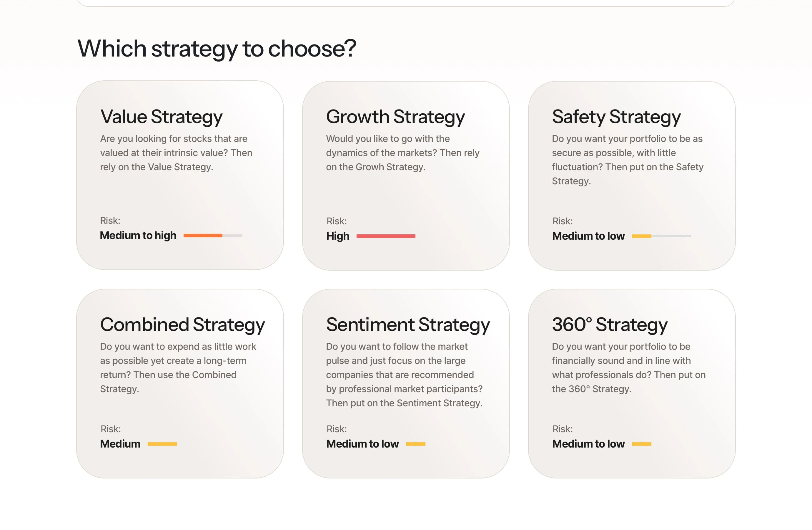The image size is (812, 530).
Task: Click the red High risk bar
Action: [385, 236]
